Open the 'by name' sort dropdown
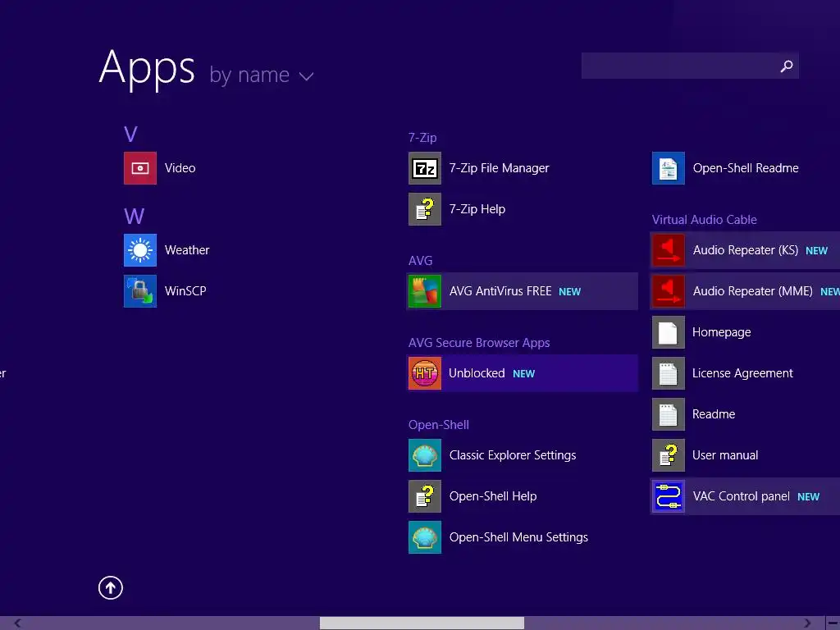 click(x=262, y=75)
